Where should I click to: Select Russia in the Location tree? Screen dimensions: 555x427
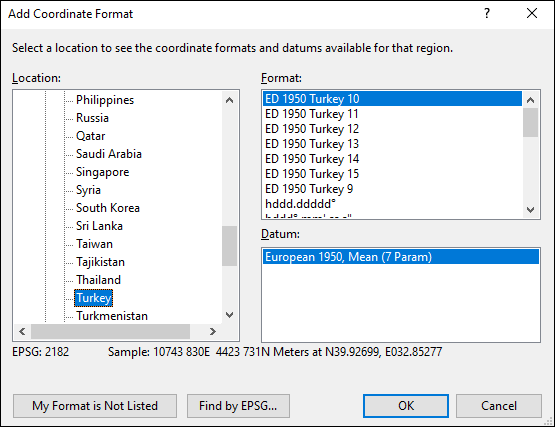click(x=92, y=118)
